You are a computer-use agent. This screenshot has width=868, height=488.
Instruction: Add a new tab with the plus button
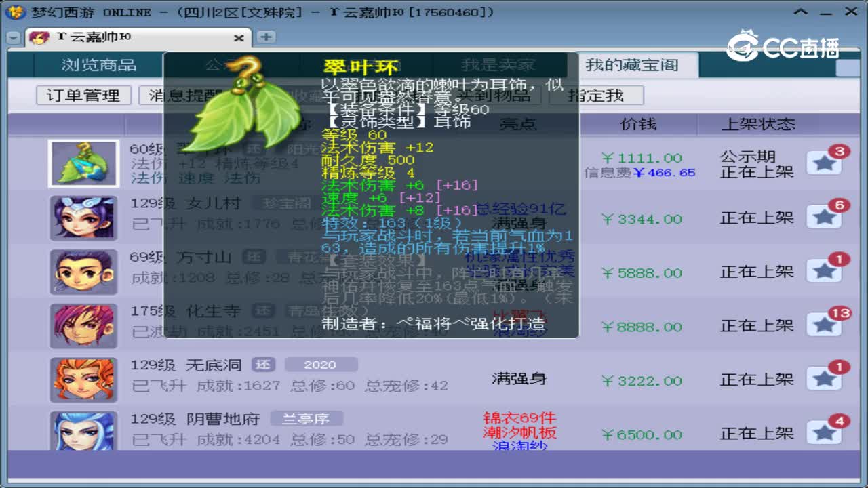[267, 37]
